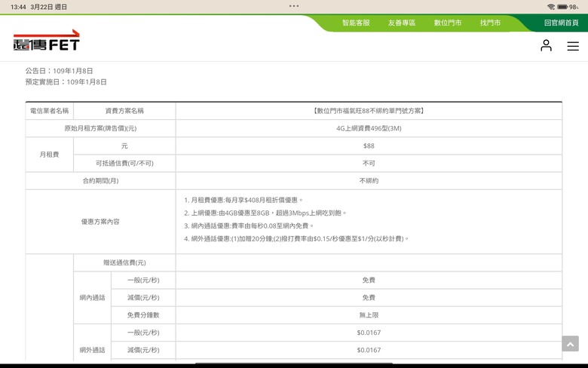
Task: Open 找門市 in the top bar
Action: [490, 23]
